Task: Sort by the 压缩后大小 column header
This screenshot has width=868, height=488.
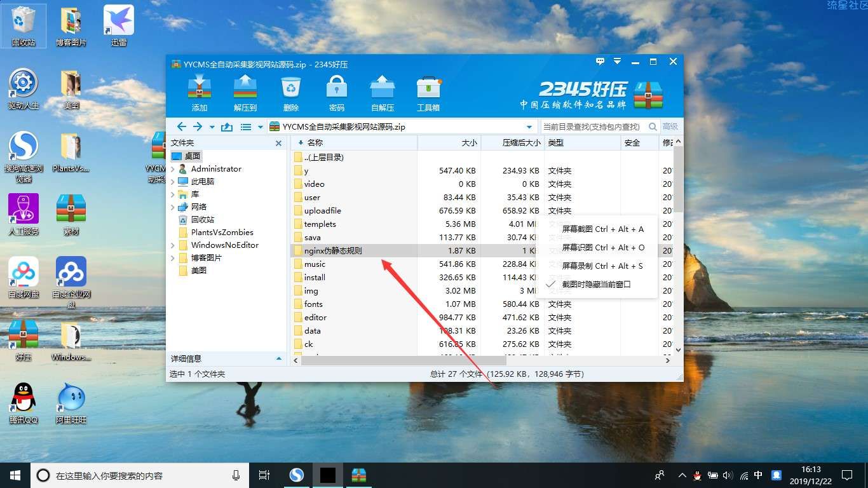Action: click(513, 143)
